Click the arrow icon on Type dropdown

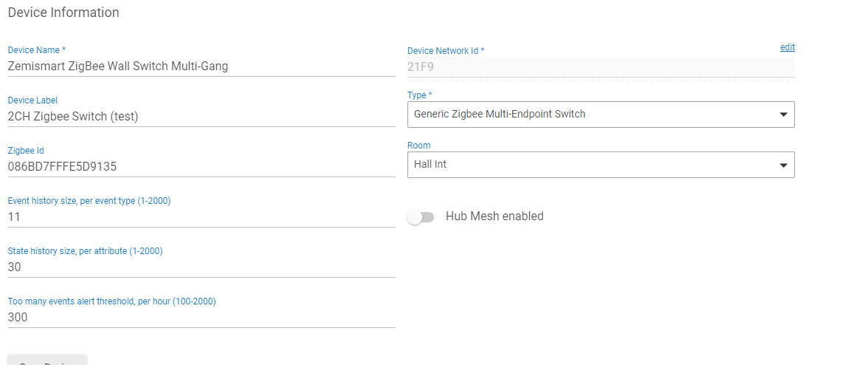[x=783, y=115]
